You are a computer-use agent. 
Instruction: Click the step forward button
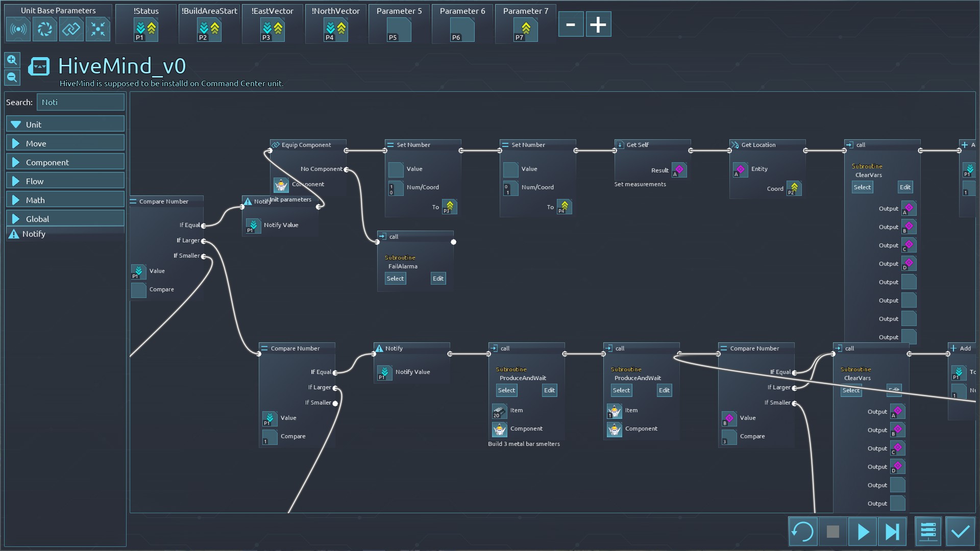pos(892,532)
